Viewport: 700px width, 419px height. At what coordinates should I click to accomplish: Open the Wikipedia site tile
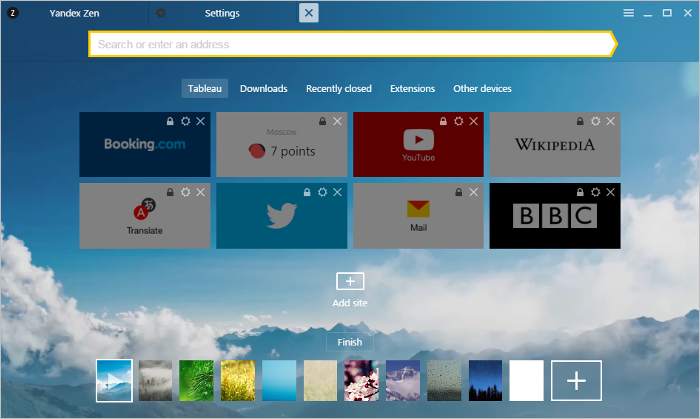coord(555,144)
